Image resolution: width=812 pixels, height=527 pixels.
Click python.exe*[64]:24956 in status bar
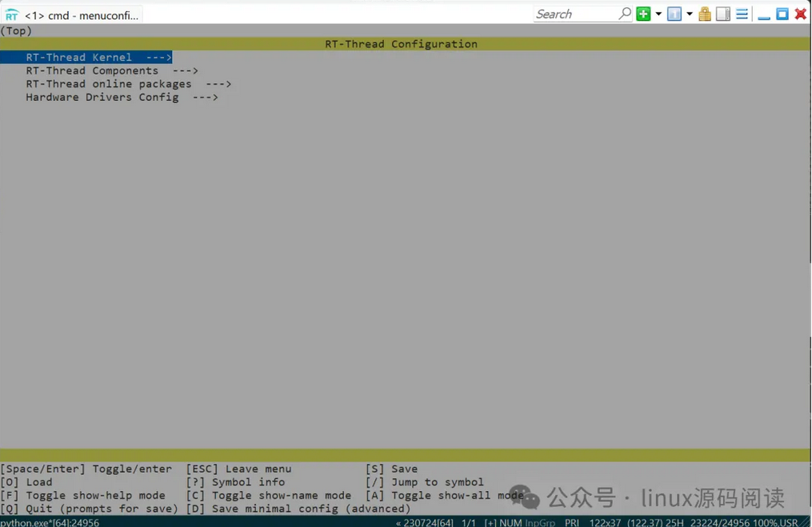click(x=50, y=522)
